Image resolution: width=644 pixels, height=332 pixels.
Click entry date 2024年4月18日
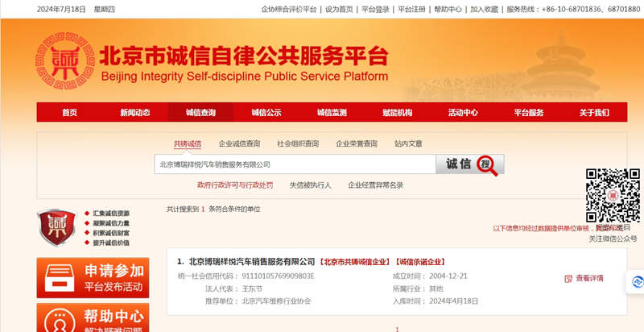tap(454, 301)
